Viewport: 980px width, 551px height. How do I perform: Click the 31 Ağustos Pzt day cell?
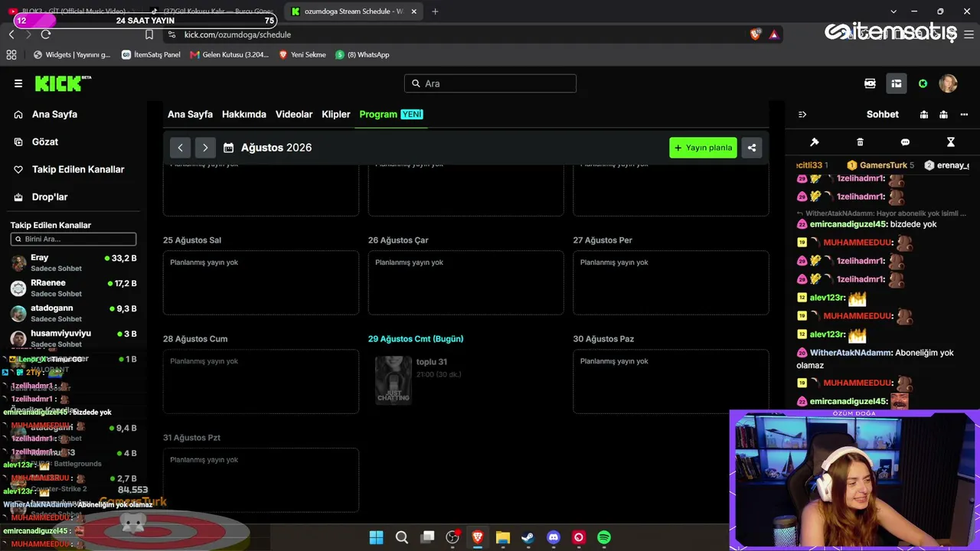(x=261, y=480)
